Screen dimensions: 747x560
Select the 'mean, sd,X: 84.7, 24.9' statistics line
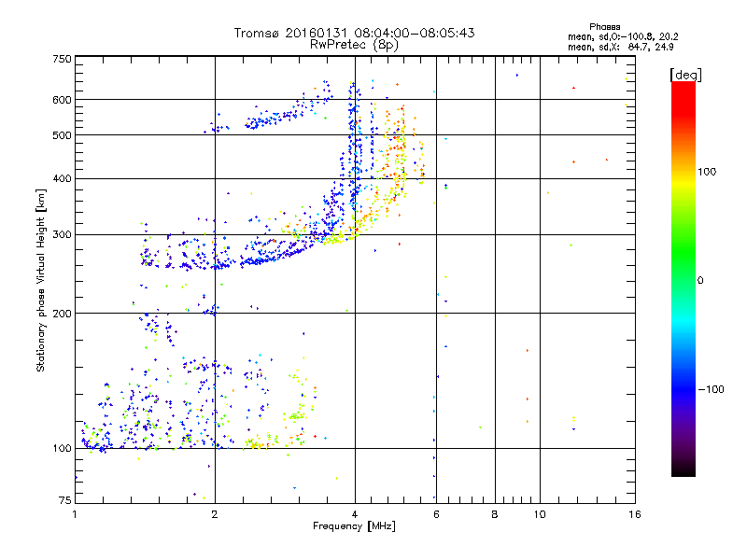620,47
